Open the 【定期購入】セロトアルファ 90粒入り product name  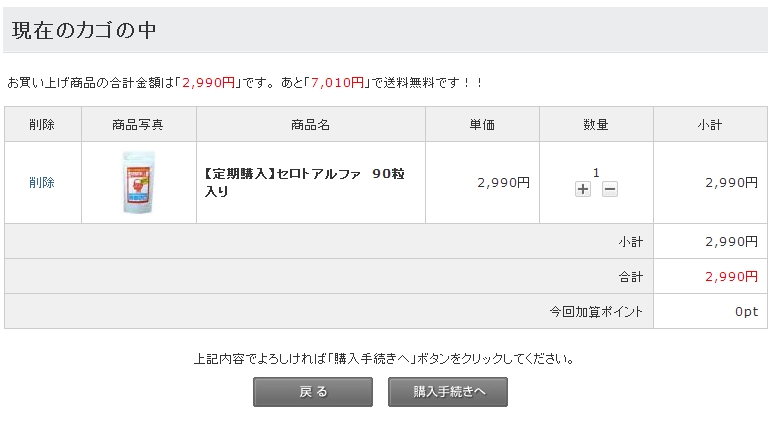[304, 182]
